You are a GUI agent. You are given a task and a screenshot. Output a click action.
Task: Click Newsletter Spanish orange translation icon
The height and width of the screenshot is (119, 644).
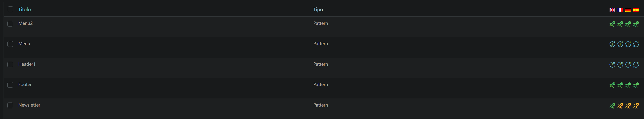pos(636,106)
